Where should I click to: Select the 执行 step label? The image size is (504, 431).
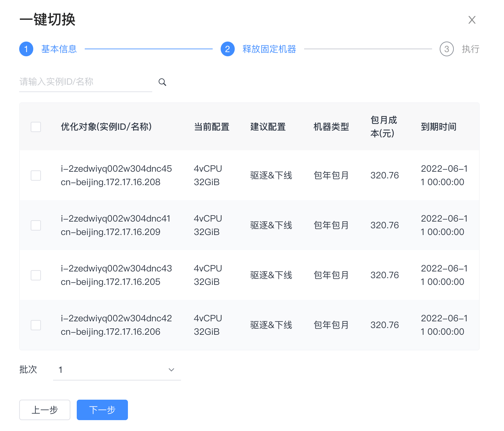[471, 49]
